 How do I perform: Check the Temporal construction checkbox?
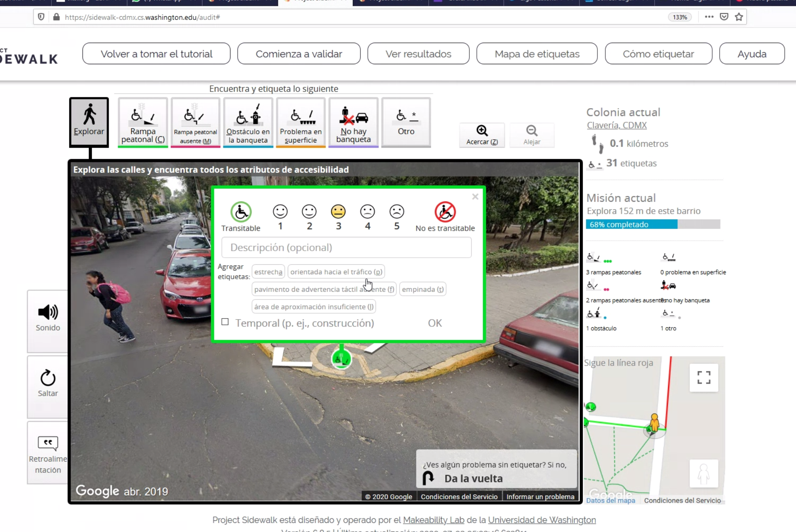coord(225,322)
